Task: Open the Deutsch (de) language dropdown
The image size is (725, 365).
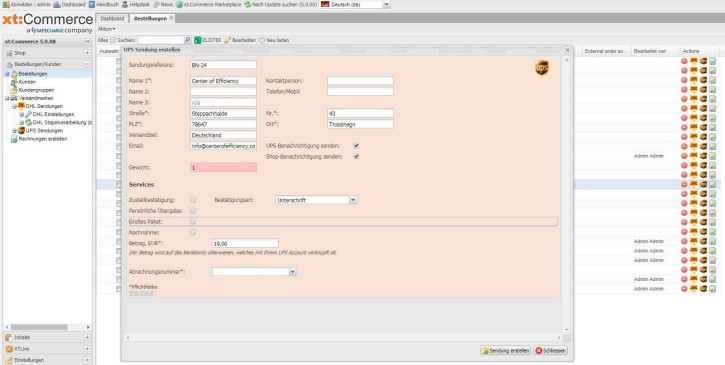Action: (387, 4)
